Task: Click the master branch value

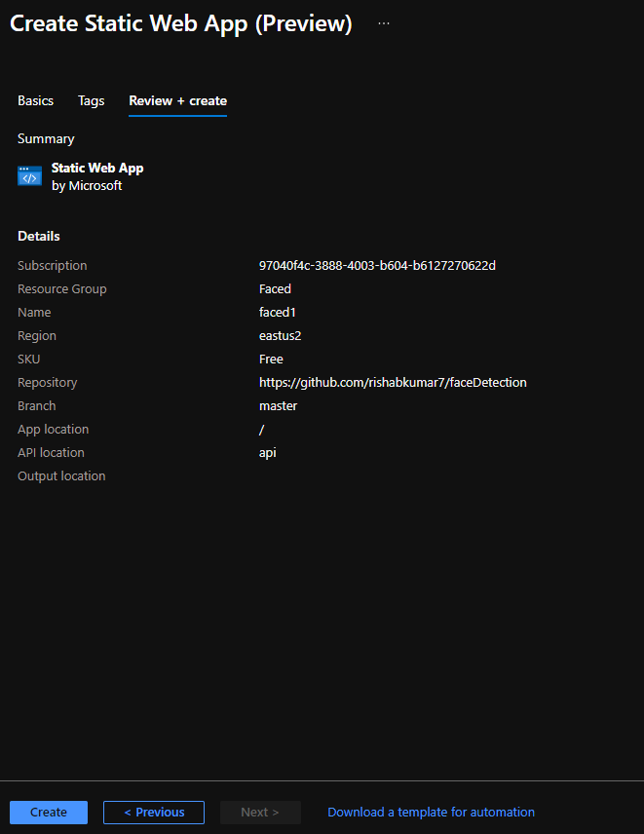Action: 278,406
